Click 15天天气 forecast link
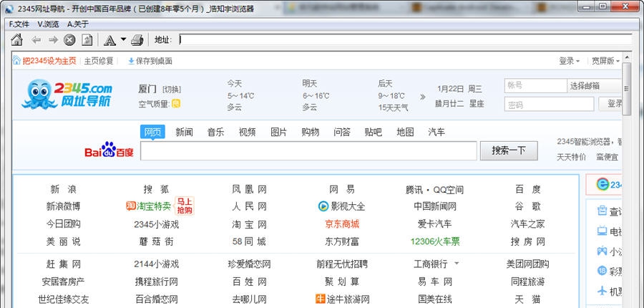The height and width of the screenshot is (308, 644). point(393,107)
